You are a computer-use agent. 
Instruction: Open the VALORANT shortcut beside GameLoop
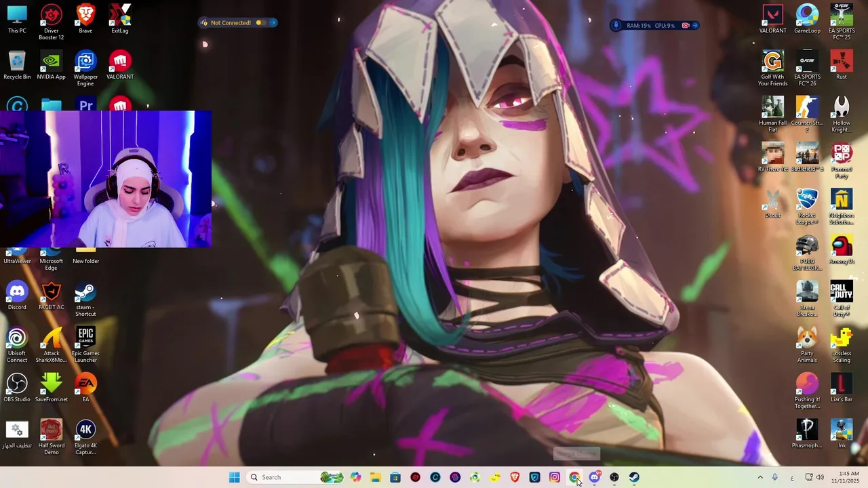pos(773,19)
